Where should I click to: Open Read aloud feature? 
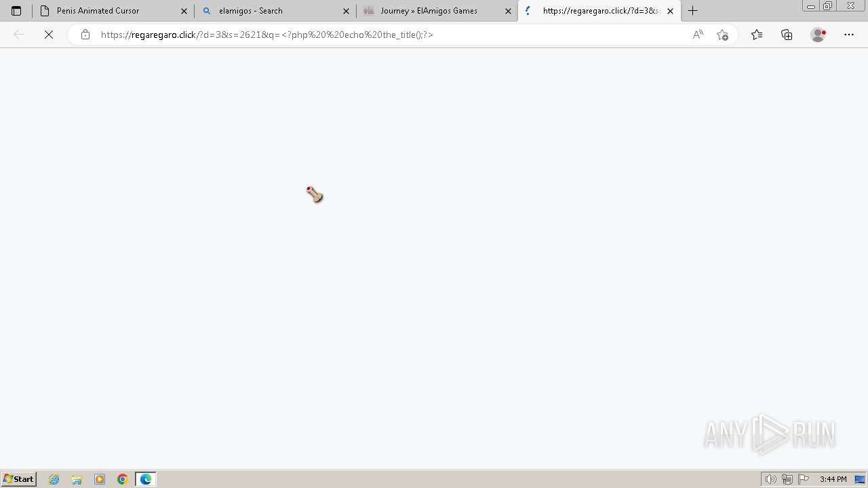tap(698, 35)
